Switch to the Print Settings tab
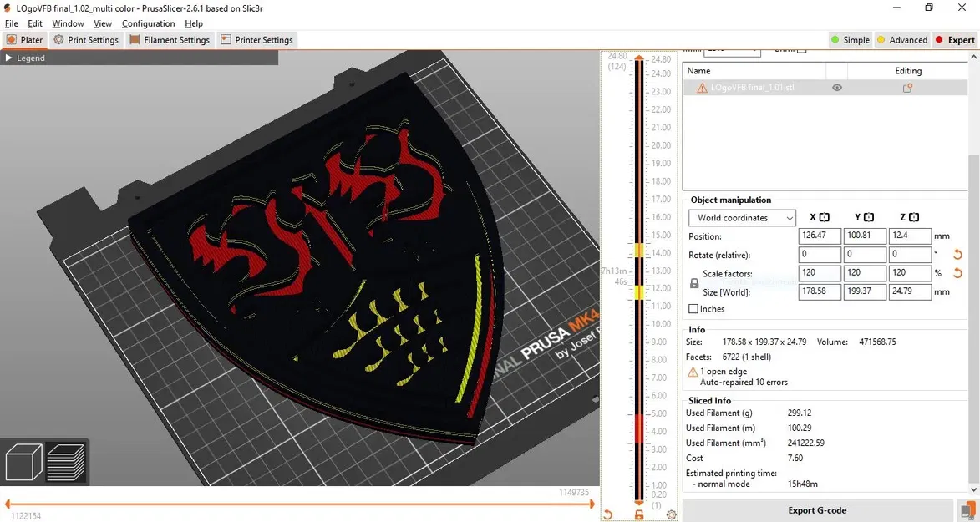Viewport: 980px width, 522px height. point(86,39)
